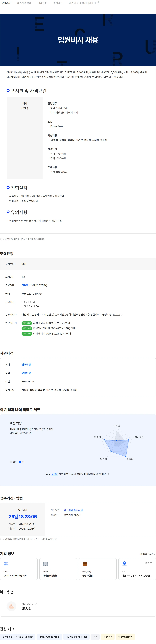
Task: Click gray 회사 legend swatch
Action: (x=11, y=462)
